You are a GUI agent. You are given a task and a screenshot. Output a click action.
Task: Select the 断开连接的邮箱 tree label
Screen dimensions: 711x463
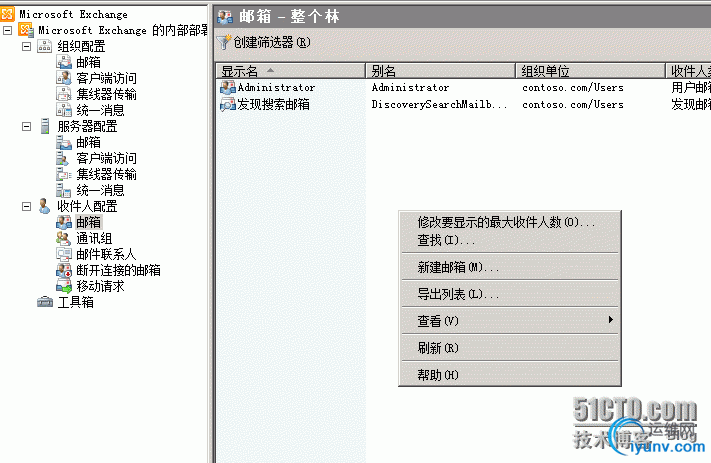[118, 270]
